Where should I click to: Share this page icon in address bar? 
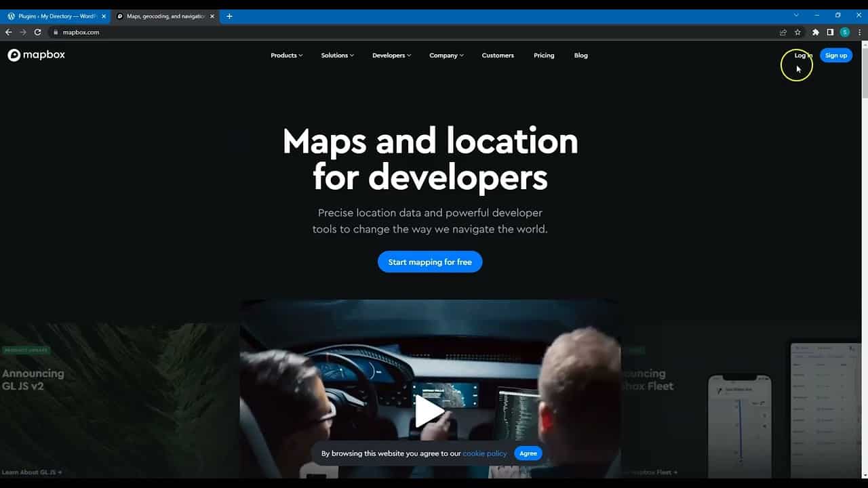coord(783,32)
